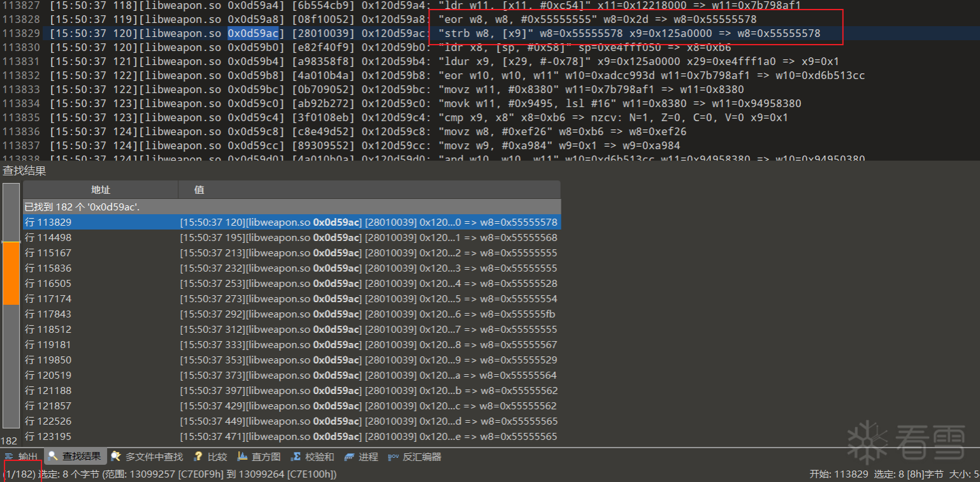
Task: Jump to result 行 114498
Action: 292,238
